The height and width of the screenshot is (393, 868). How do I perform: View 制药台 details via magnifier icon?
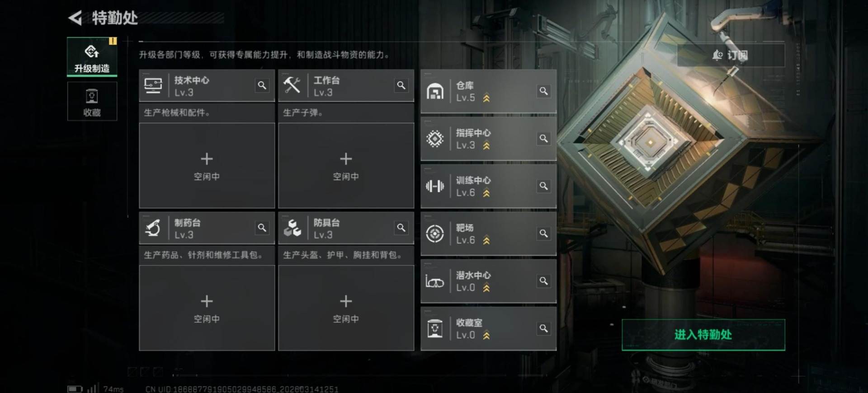pos(262,228)
